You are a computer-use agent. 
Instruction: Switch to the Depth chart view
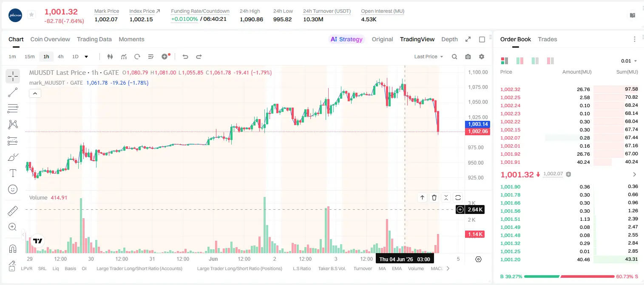[449, 39]
